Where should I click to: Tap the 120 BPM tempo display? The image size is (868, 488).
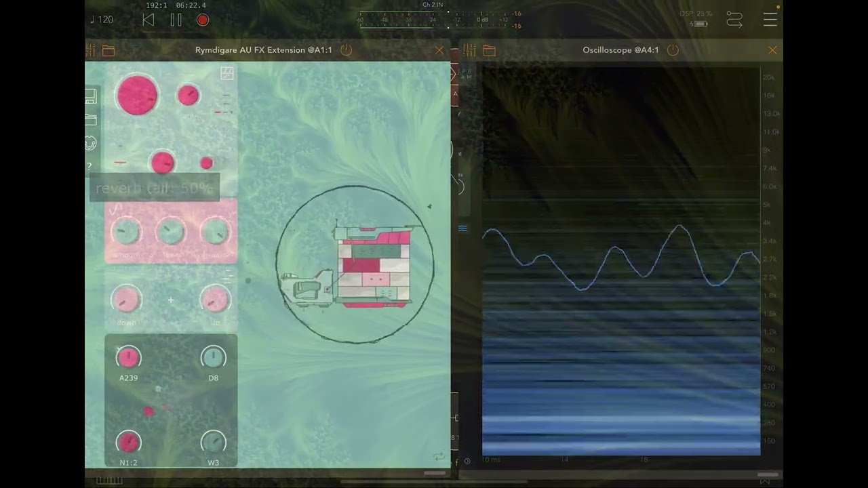[102, 20]
